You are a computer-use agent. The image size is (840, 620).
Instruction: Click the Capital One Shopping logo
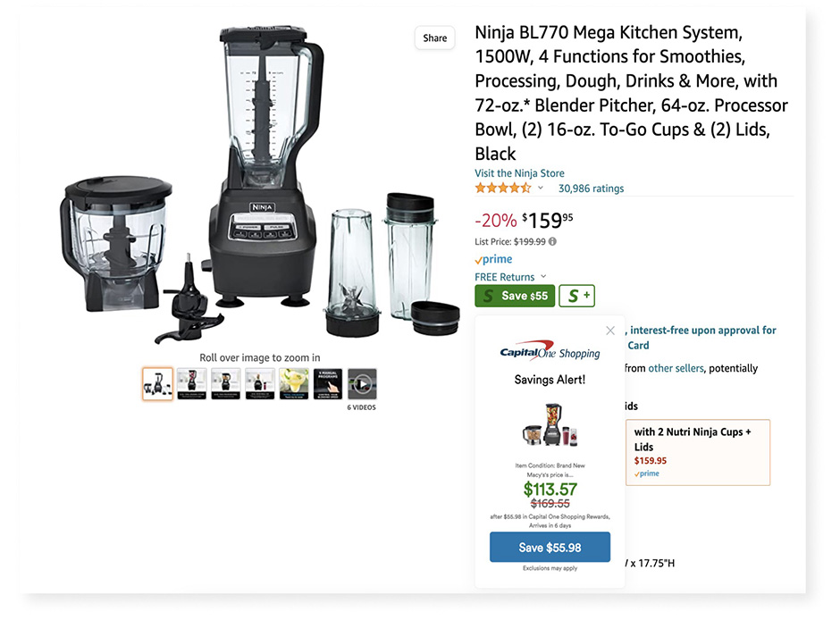coord(550,351)
